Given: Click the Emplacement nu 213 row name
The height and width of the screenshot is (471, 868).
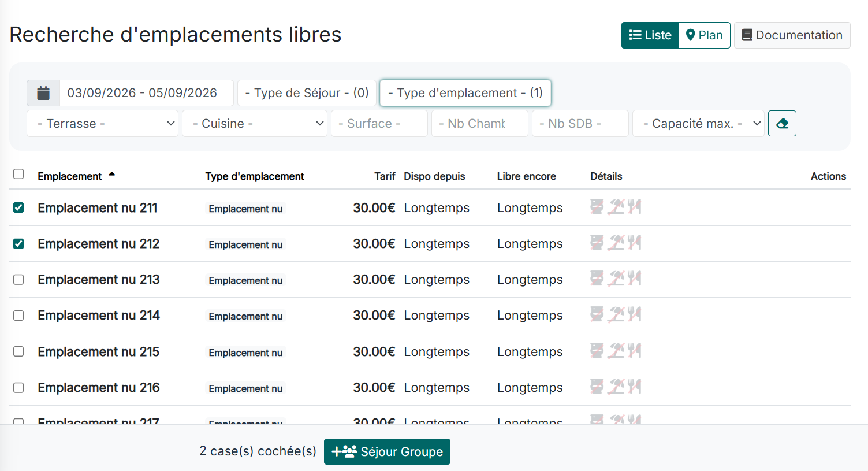Looking at the screenshot, I should [x=99, y=280].
